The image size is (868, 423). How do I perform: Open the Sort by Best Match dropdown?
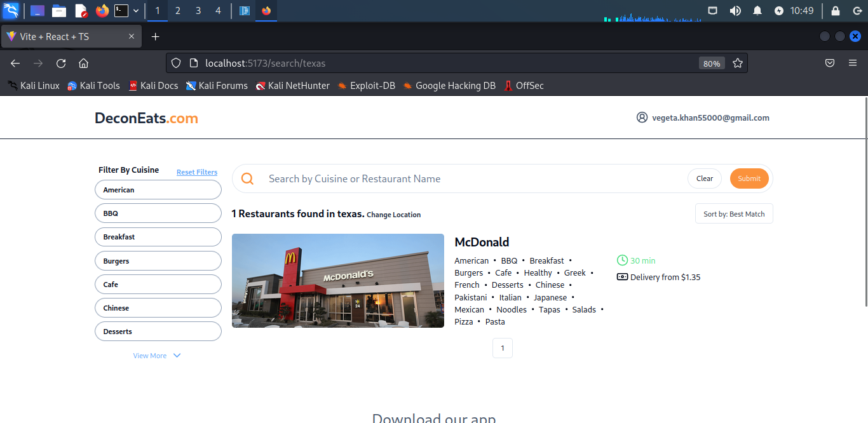(734, 213)
